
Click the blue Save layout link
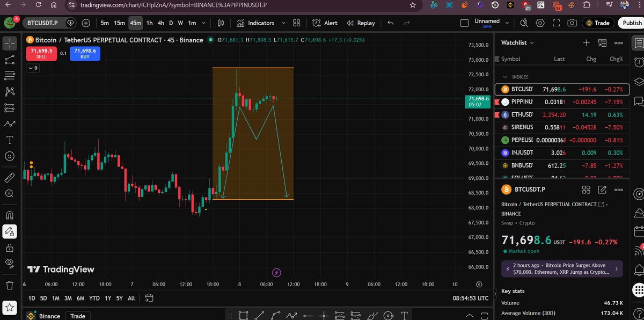tap(487, 26)
